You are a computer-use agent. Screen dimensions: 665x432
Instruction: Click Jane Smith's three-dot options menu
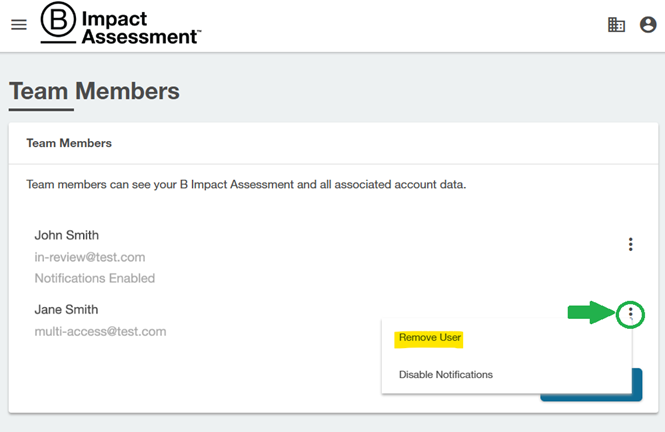click(630, 314)
